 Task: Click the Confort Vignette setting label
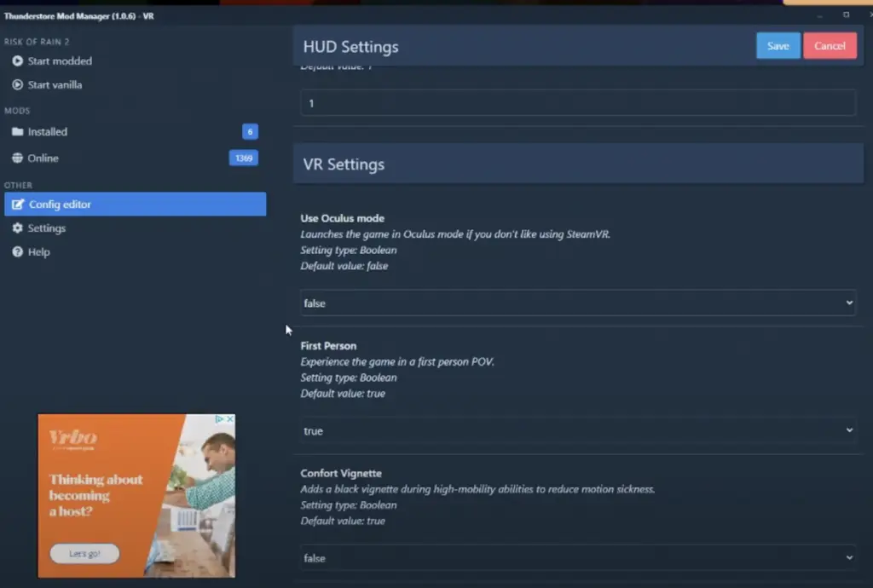(341, 473)
